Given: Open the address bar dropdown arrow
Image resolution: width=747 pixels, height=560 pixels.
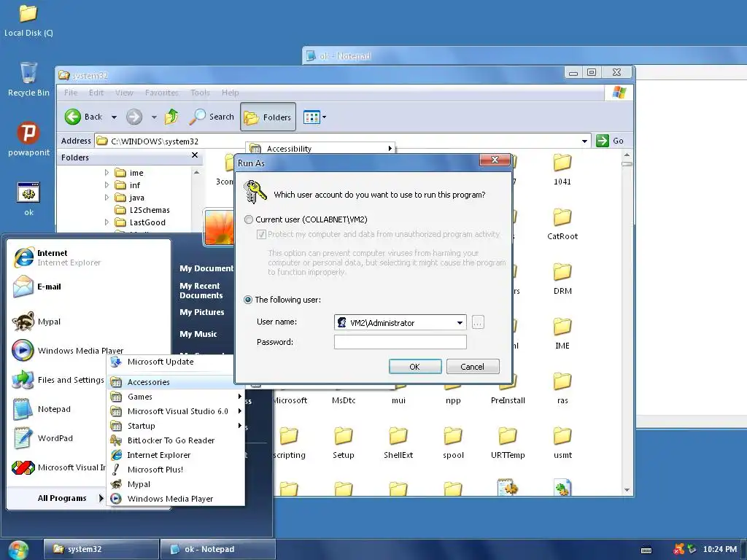Looking at the screenshot, I should [584, 141].
